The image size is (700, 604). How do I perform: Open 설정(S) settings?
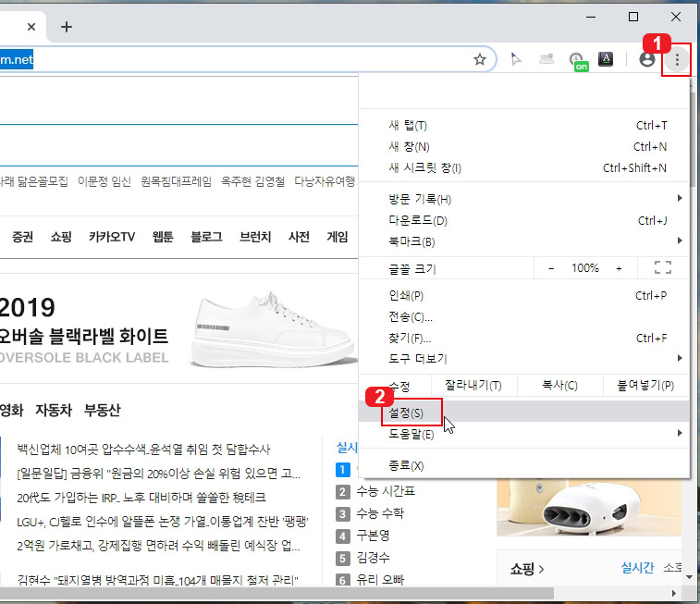[524, 412]
